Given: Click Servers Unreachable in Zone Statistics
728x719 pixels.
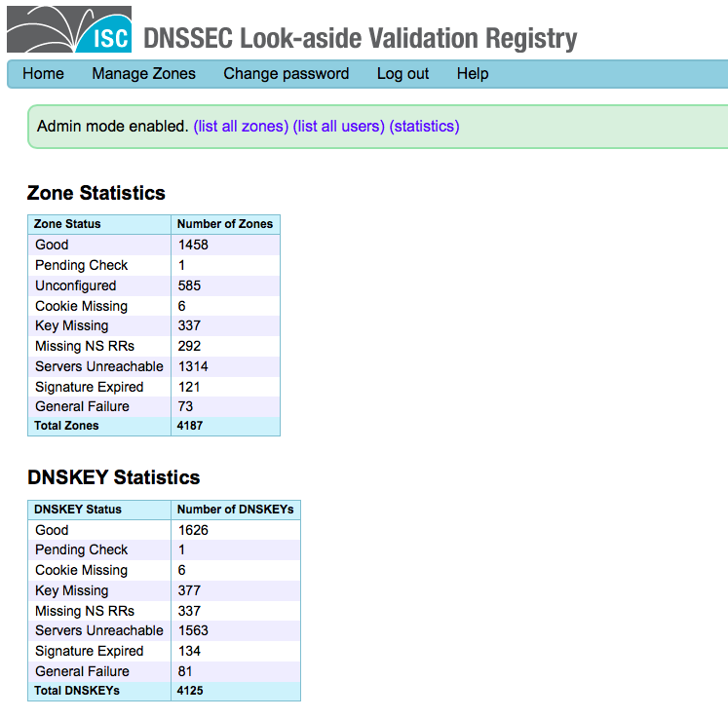Looking at the screenshot, I should [99, 366].
